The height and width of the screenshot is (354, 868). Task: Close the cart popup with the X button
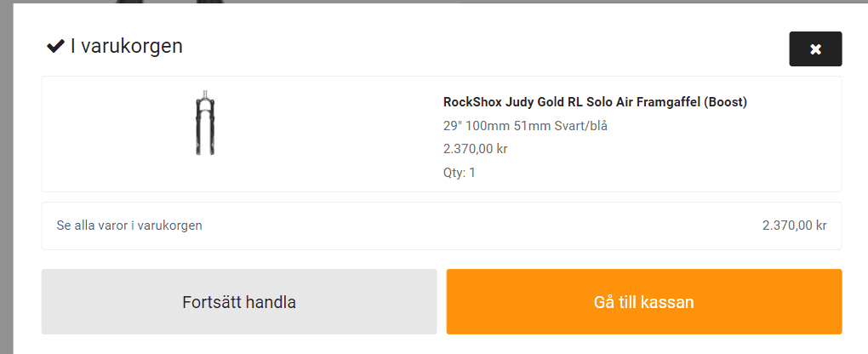tap(815, 49)
